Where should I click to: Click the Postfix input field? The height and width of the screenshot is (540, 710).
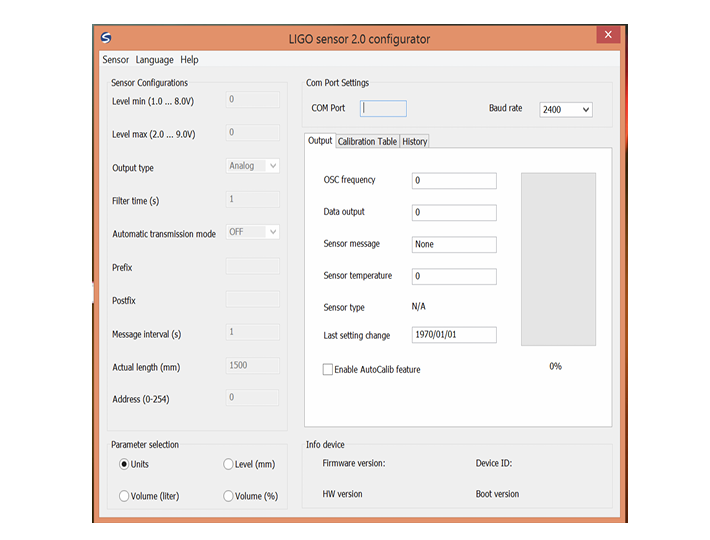click(253, 299)
